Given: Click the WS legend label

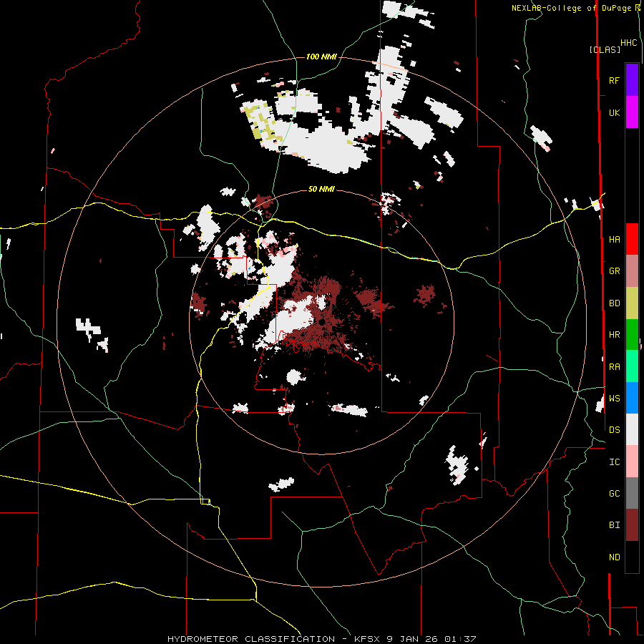Looking at the screenshot, I should point(614,398).
